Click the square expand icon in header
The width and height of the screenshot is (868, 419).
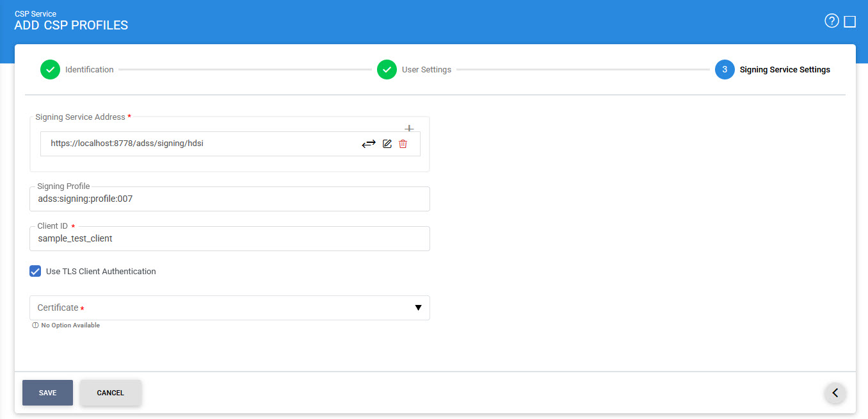849,22
